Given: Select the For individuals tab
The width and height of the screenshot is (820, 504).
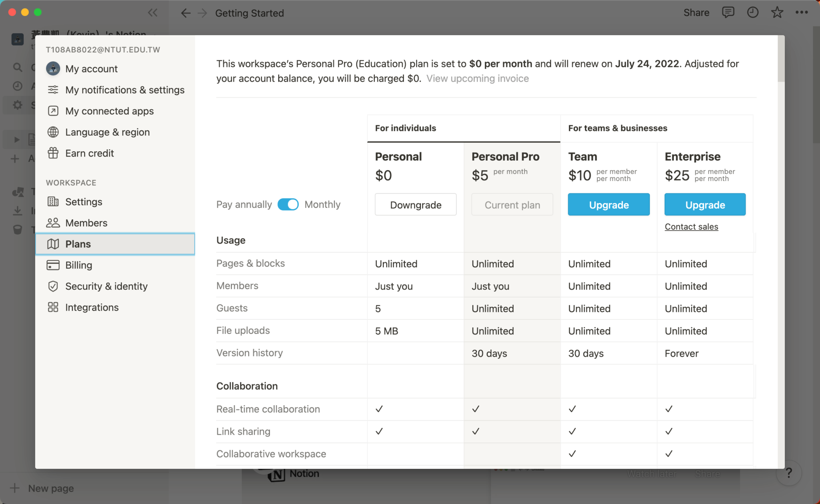Looking at the screenshot, I should click(x=405, y=128).
